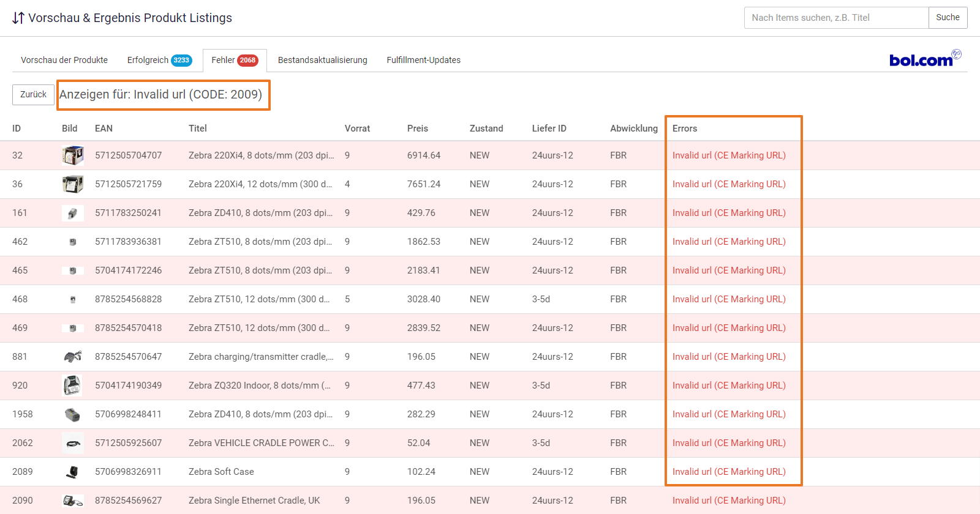This screenshot has height=514, width=980.
Task: Open product thumbnail for ID 2089
Action: pyautogui.click(x=73, y=472)
